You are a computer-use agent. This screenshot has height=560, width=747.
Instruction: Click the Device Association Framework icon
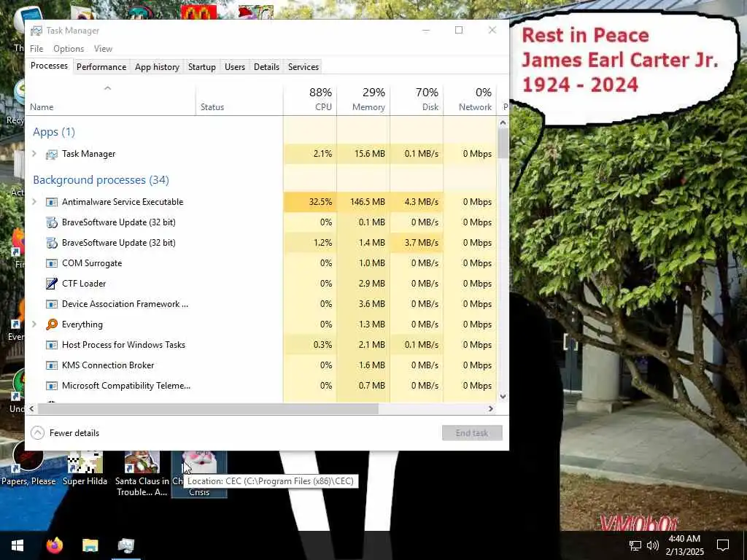(x=52, y=304)
